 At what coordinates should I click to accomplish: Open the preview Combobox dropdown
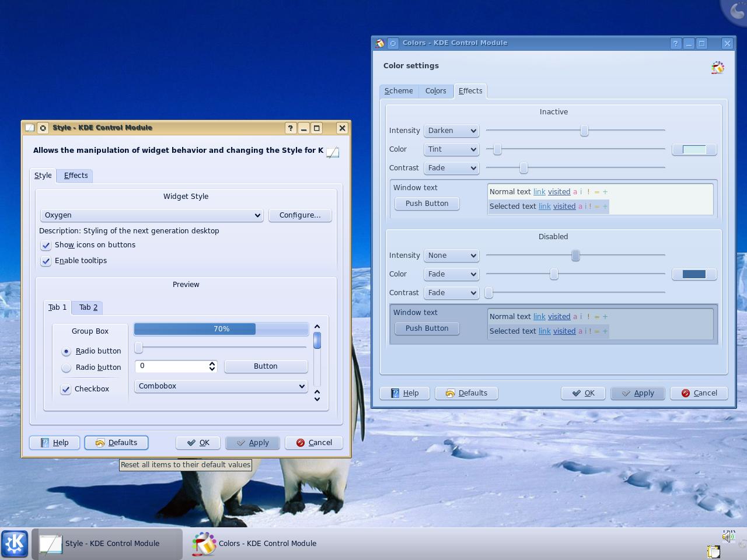coord(221,386)
